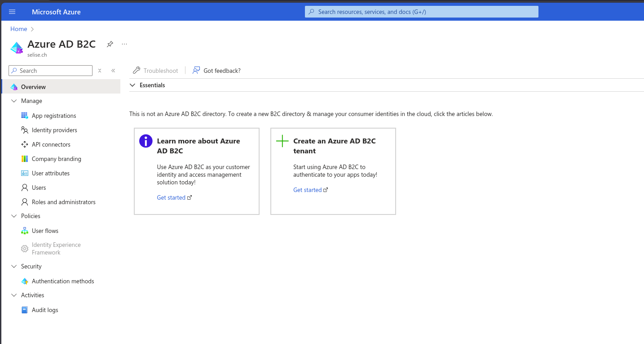Select the Overview tab

coord(33,86)
